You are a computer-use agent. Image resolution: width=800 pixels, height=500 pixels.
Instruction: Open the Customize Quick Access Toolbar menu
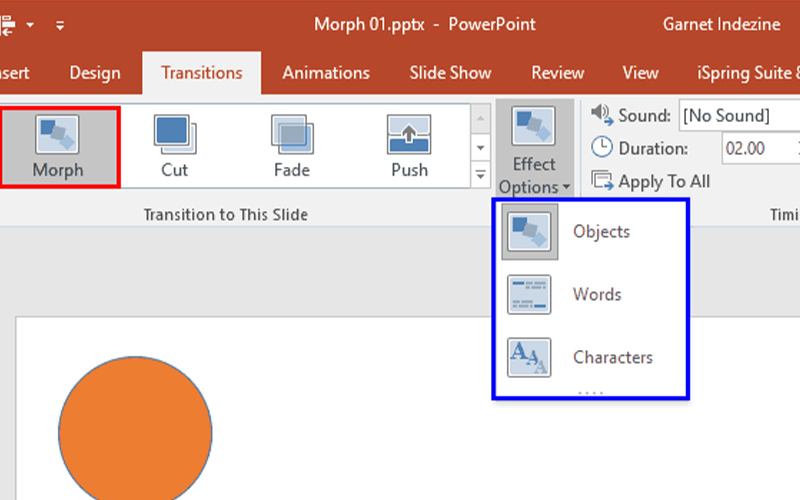point(60,25)
